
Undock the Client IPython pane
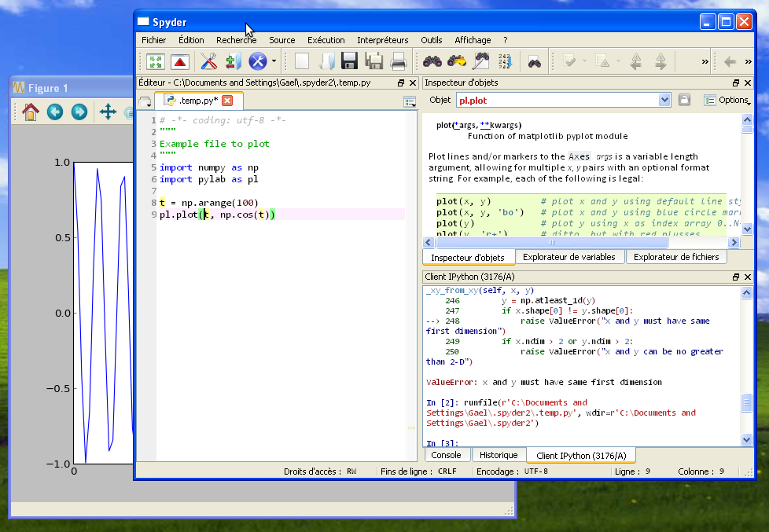pos(736,277)
